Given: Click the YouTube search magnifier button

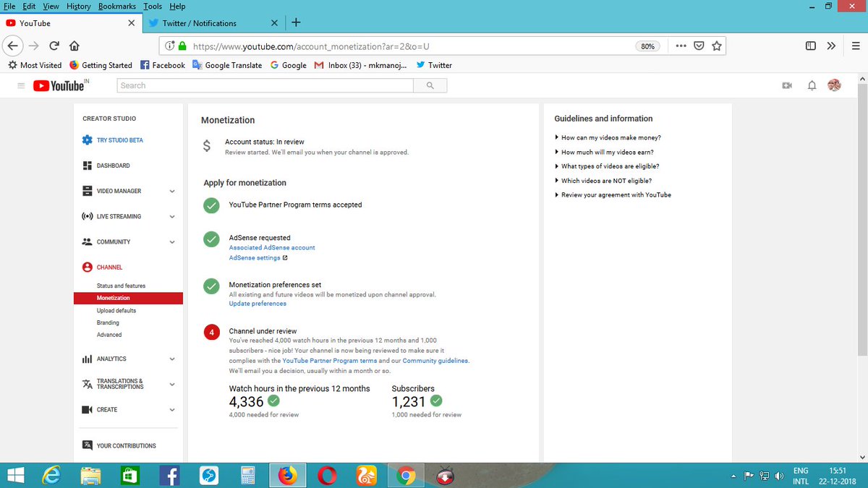Looking at the screenshot, I should pyautogui.click(x=430, y=85).
